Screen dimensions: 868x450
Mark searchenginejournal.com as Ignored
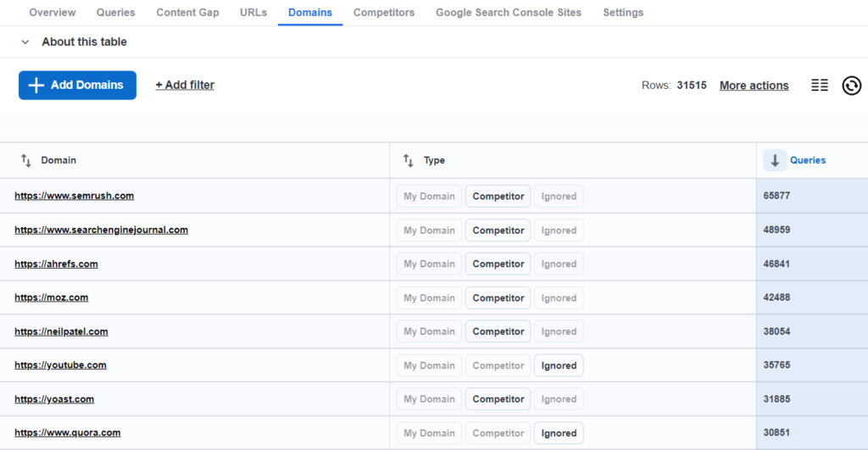click(x=559, y=231)
